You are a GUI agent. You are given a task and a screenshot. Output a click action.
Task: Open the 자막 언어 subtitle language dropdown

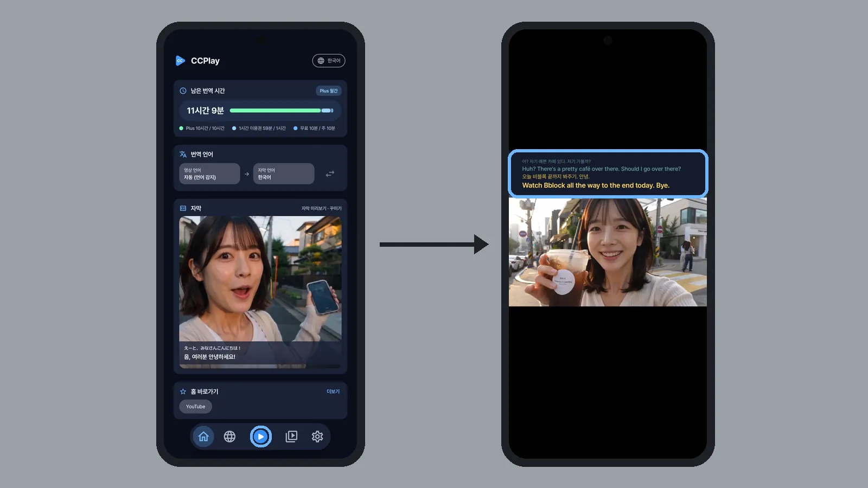(x=284, y=174)
